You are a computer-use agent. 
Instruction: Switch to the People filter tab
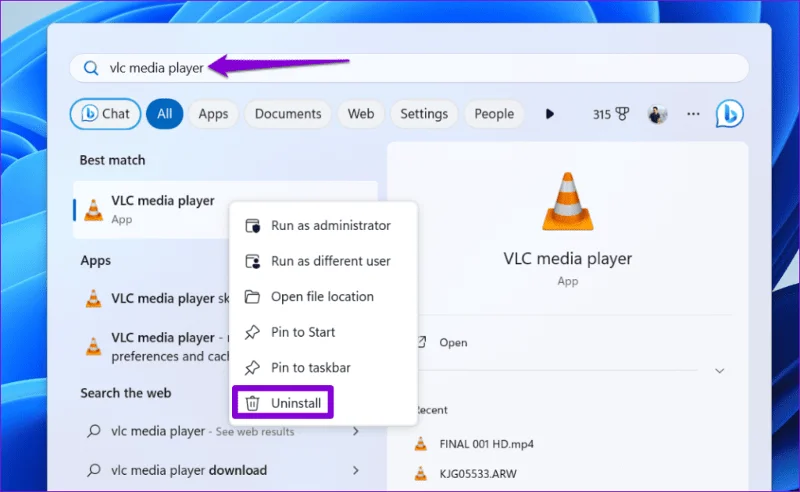(494, 114)
